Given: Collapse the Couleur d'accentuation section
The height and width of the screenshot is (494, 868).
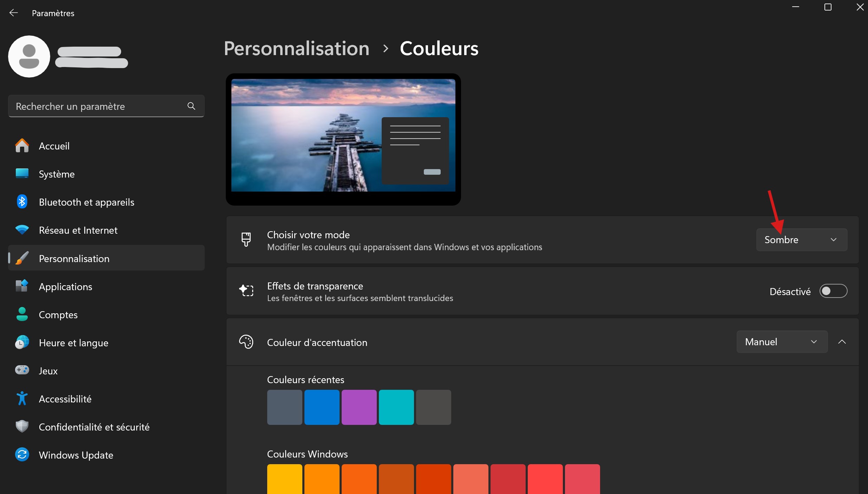Looking at the screenshot, I should pyautogui.click(x=842, y=342).
